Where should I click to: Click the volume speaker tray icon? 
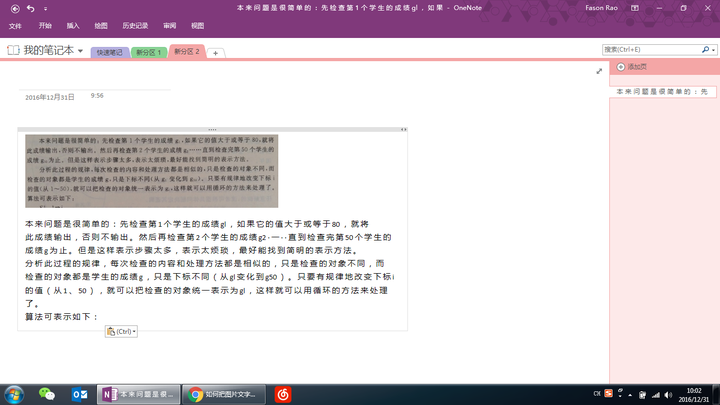pyautogui.click(x=669, y=395)
